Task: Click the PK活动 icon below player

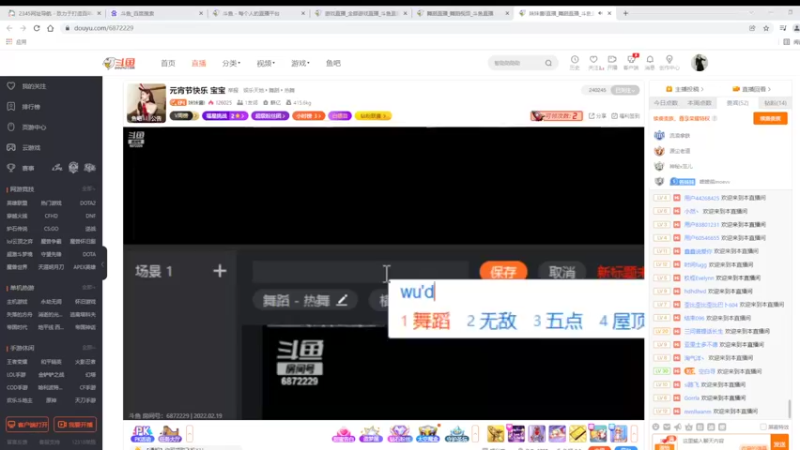Action: (142, 434)
